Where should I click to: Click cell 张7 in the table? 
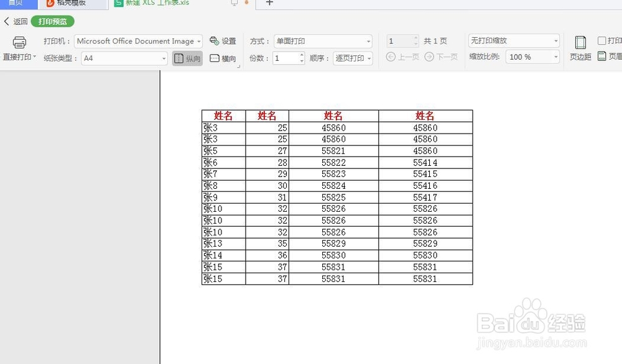[x=223, y=174]
